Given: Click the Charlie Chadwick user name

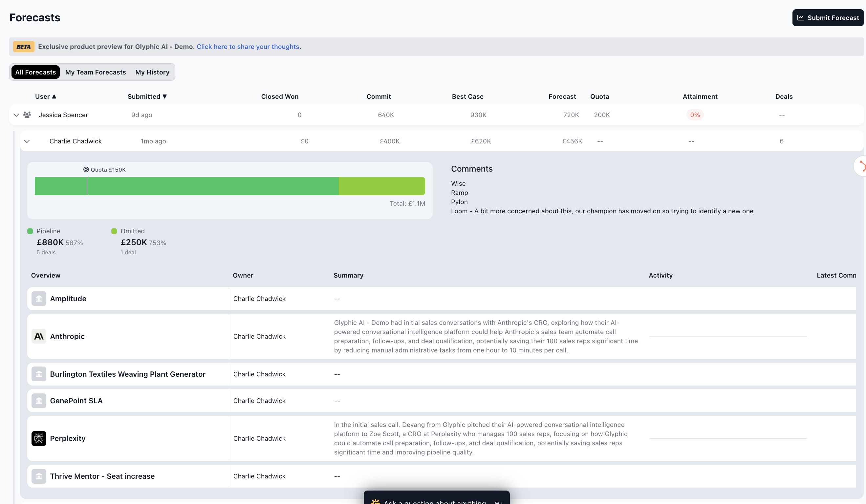Looking at the screenshot, I should pos(76,141).
